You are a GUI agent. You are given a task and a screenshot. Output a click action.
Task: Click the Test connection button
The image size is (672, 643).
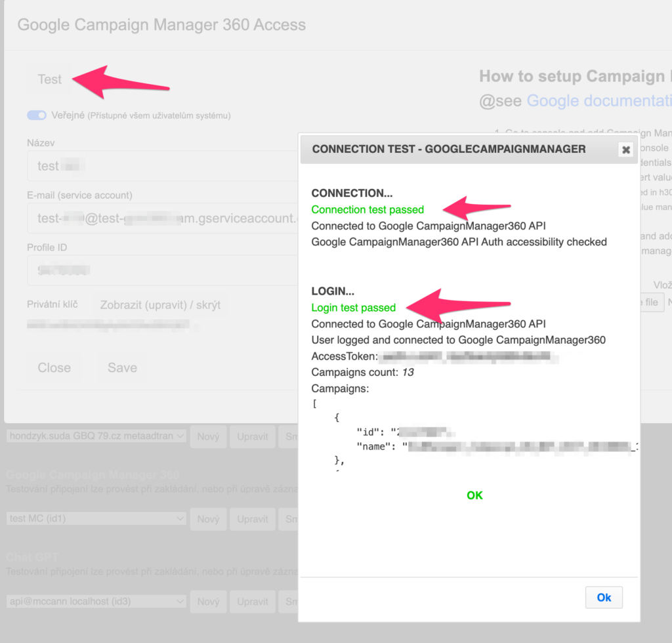tap(50, 79)
